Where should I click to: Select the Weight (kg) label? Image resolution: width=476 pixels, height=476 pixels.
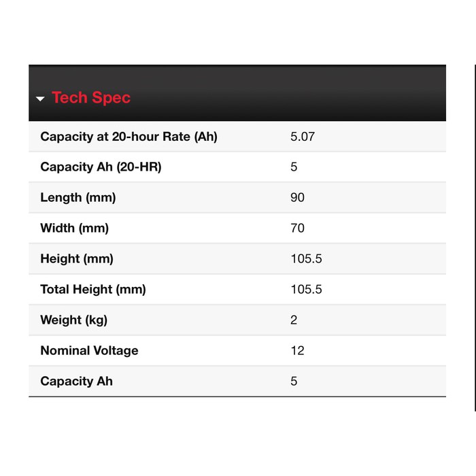[73, 320]
